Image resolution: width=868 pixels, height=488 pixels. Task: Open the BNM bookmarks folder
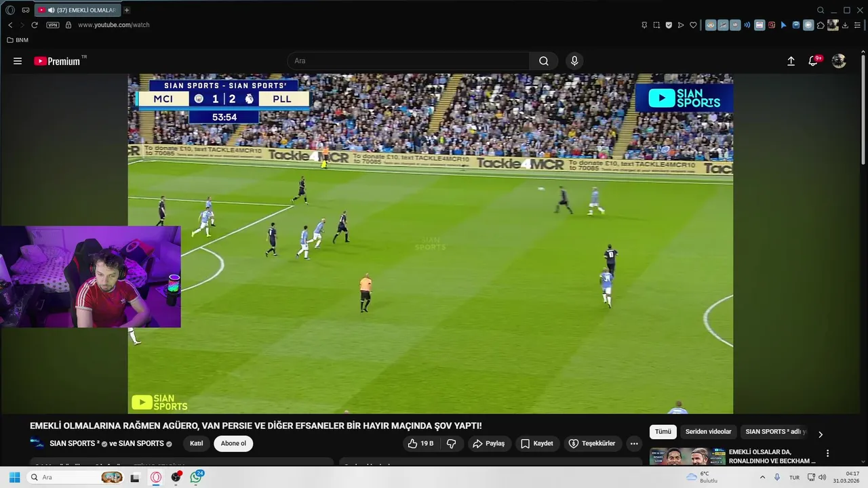18,40
